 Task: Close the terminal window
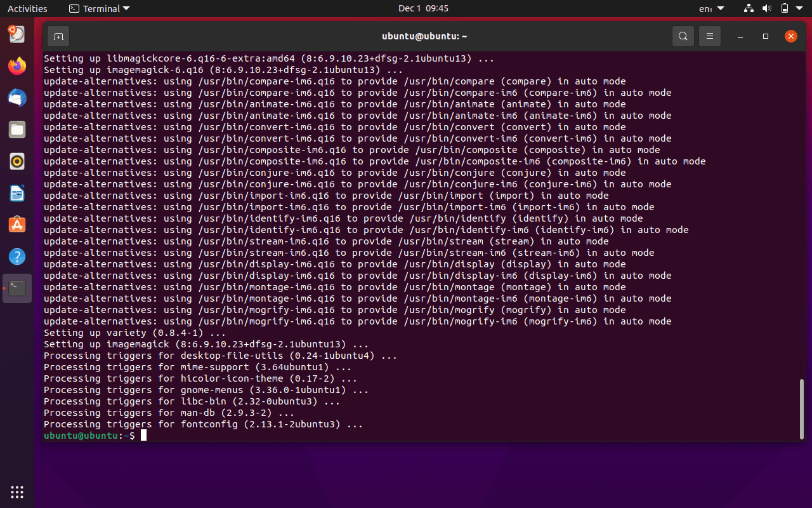pos(791,36)
